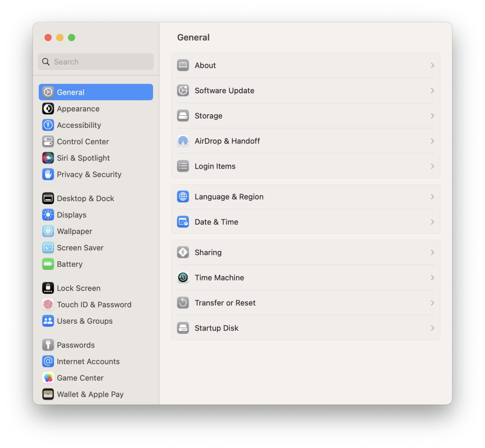Screen dimensions: 485x448
Task: Open the Appearance settings icon
Action: pos(48,109)
